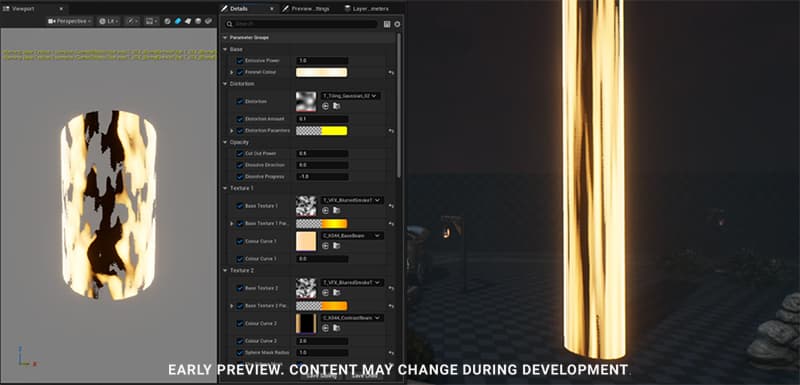Expand the Distortion Parameters row arrow
This screenshot has width=800, height=385.
[232, 131]
